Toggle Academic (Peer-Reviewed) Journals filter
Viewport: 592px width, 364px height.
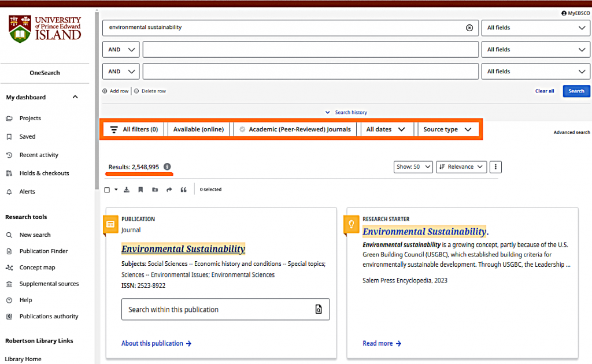pos(295,129)
